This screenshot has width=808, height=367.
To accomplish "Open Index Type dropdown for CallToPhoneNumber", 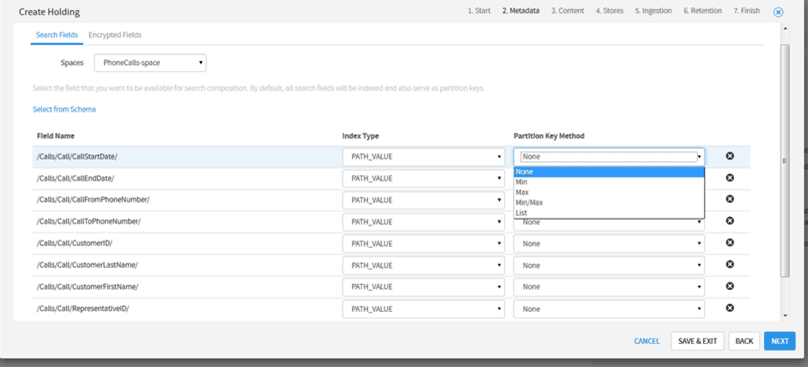I will point(424,222).
